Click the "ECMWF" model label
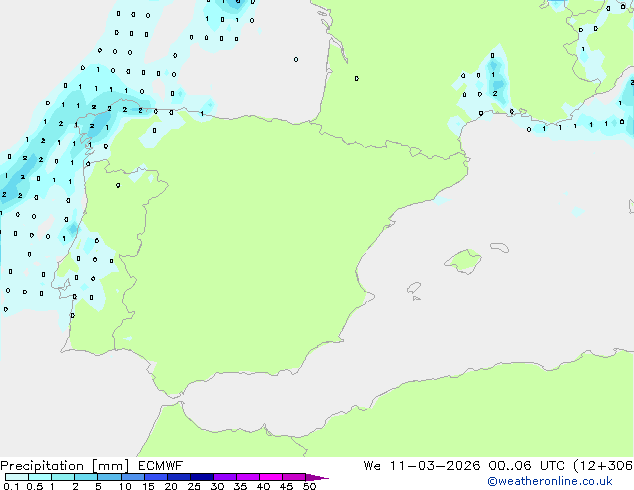The width and height of the screenshot is (634, 490). tap(160, 466)
